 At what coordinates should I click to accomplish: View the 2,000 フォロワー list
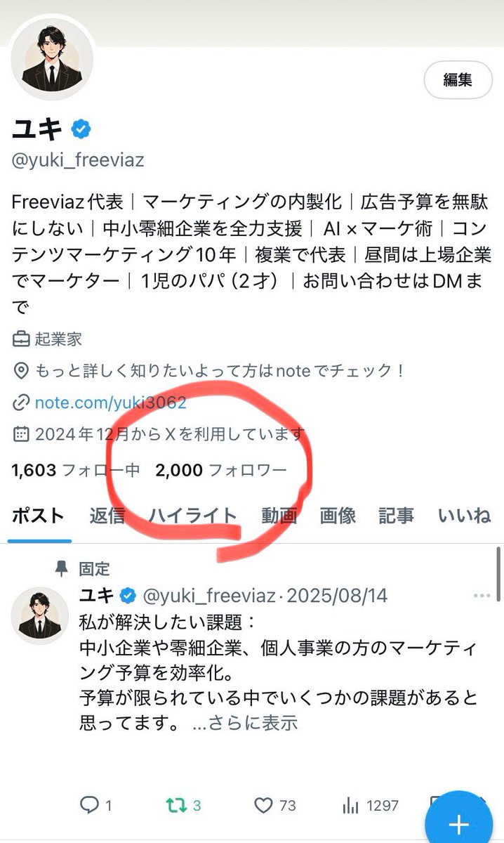(x=222, y=470)
